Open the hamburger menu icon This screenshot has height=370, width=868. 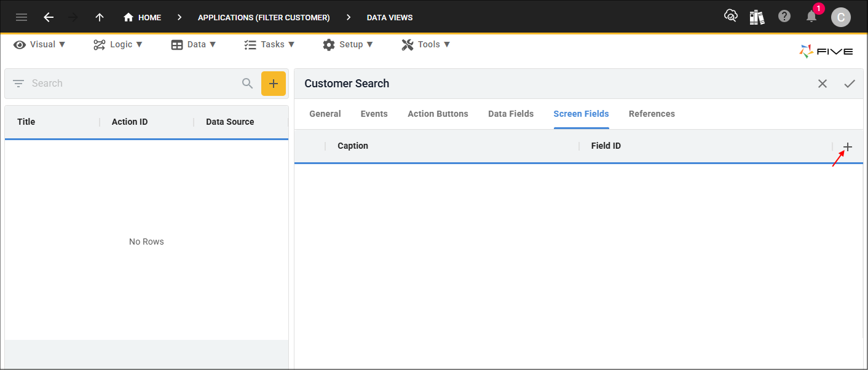point(22,17)
